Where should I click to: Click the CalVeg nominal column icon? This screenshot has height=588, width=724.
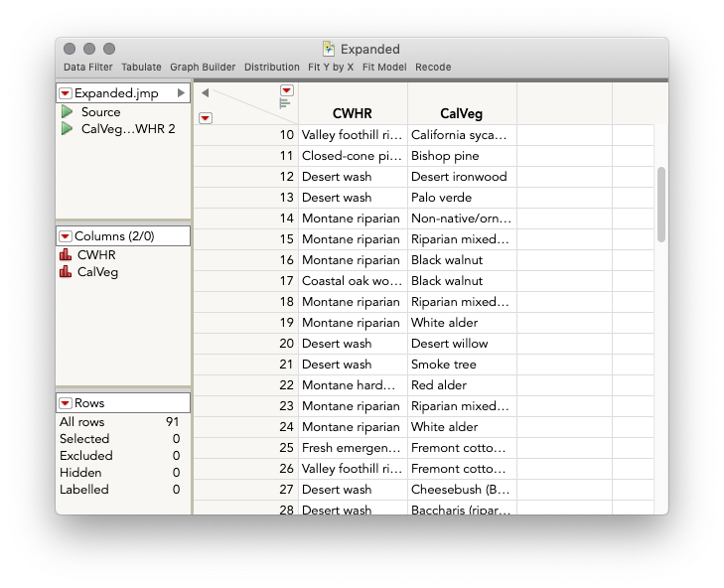[x=66, y=271]
